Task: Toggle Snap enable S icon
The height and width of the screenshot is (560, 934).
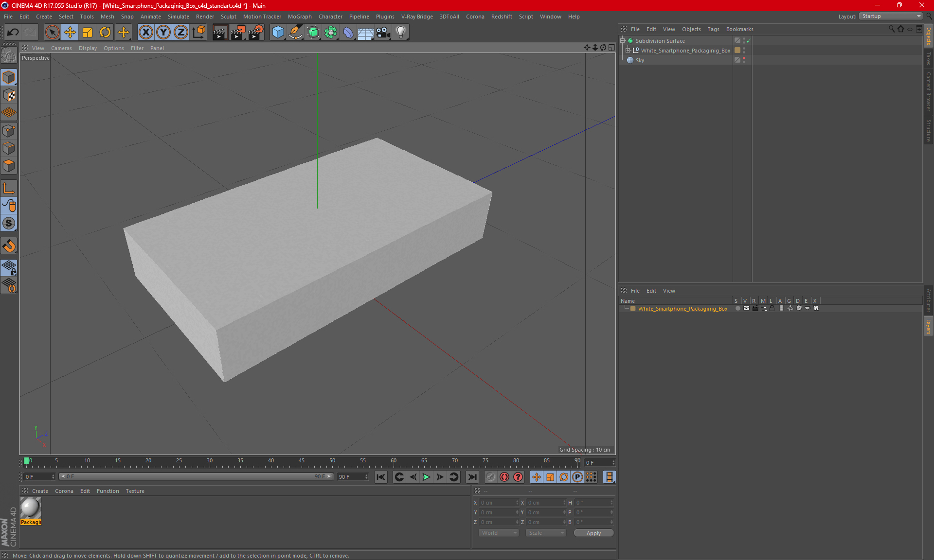Action: (9, 224)
